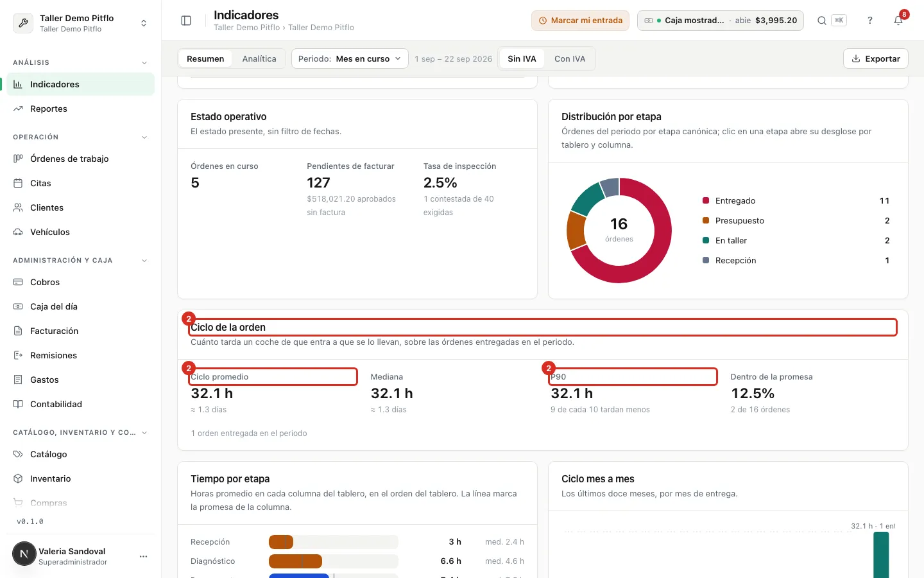924x578 pixels.
Task: Open Indicadores in the sidebar
Action: [81, 84]
